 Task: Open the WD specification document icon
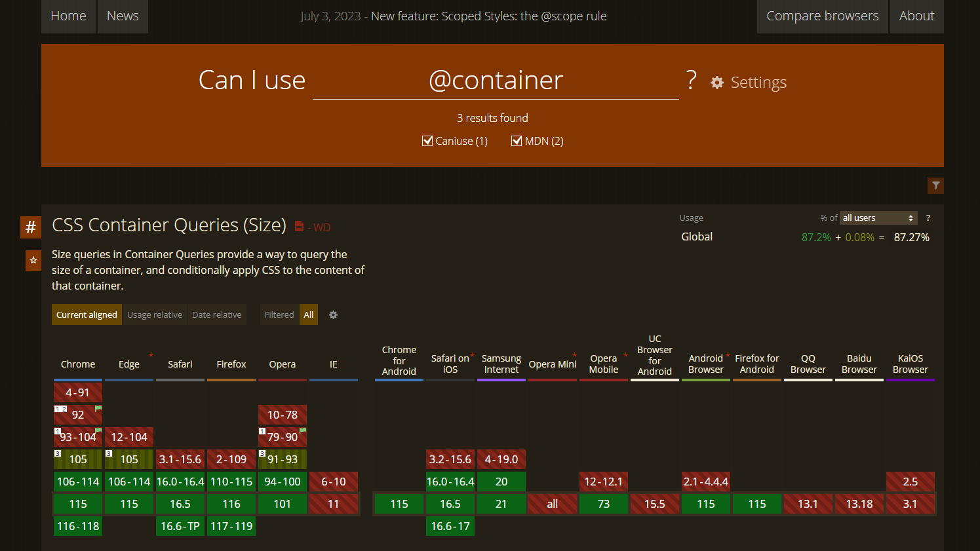299,226
